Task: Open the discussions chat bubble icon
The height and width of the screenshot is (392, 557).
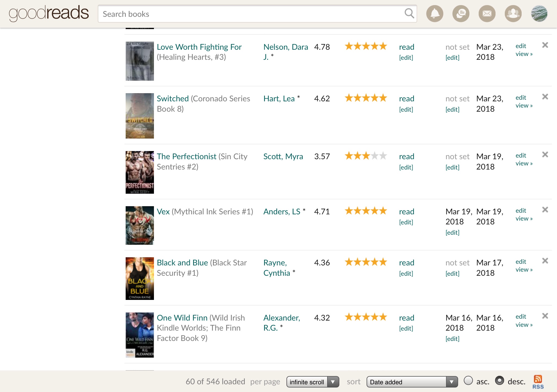Action: tap(461, 14)
